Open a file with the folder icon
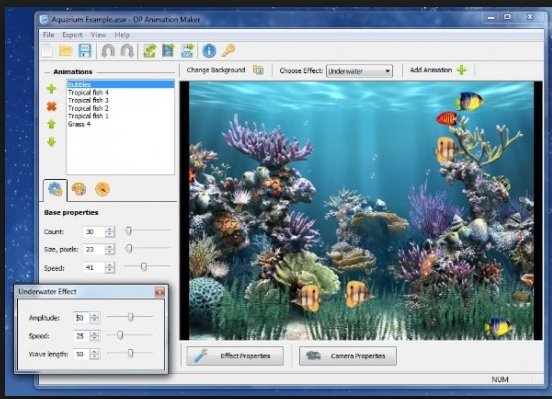The width and height of the screenshot is (552, 399). pos(65,51)
